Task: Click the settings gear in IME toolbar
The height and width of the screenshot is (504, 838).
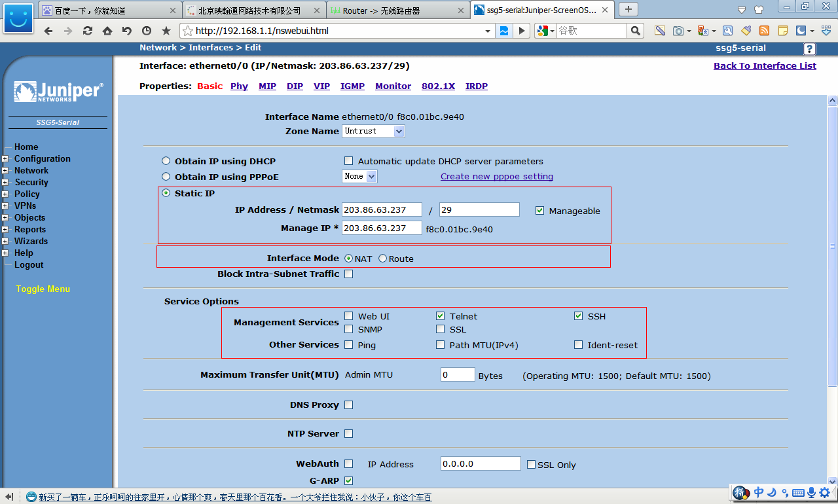Action: pyautogui.click(x=824, y=492)
